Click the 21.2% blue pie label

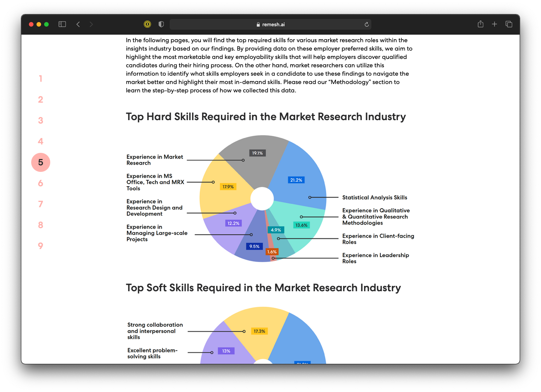pyautogui.click(x=296, y=180)
